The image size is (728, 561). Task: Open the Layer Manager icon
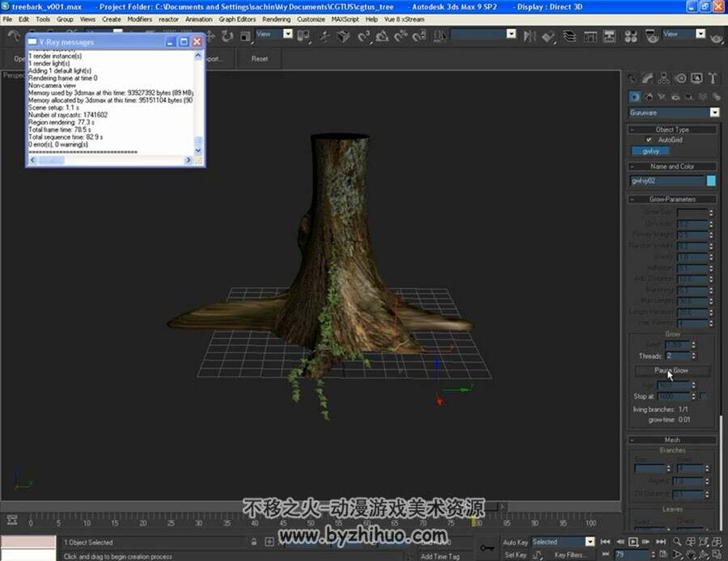pyautogui.click(x=569, y=36)
